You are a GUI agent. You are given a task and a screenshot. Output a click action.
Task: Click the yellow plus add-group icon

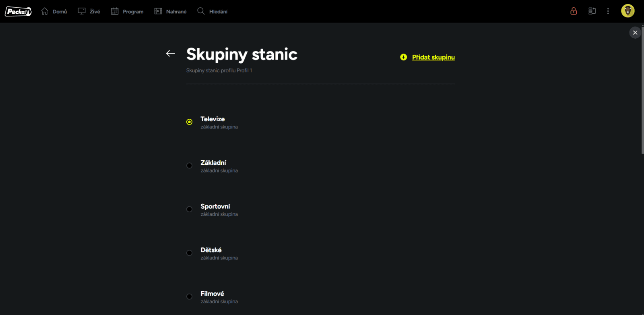[x=404, y=57]
